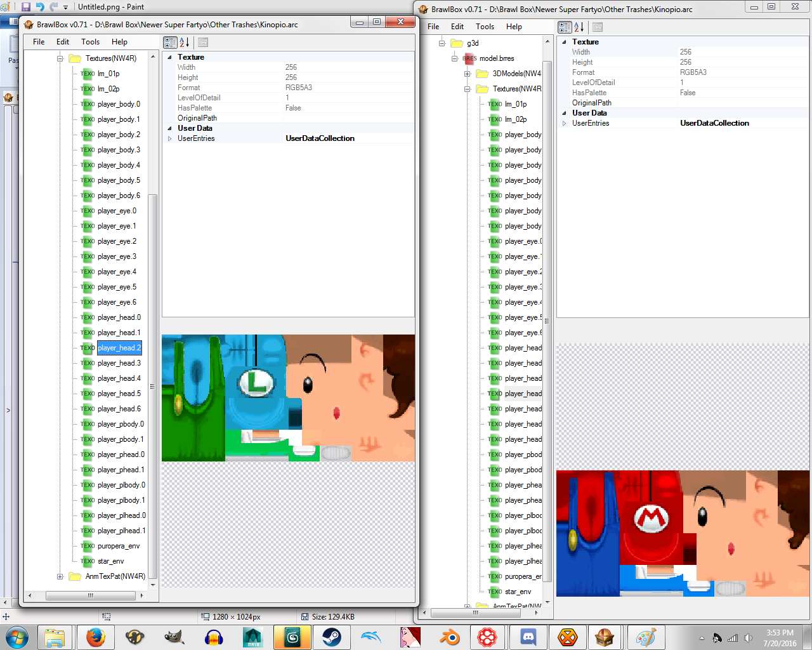Image resolution: width=812 pixels, height=650 pixels.
Task: Click the Undo arrow in Paint's quick access toolbar
Action: point(40,7)
